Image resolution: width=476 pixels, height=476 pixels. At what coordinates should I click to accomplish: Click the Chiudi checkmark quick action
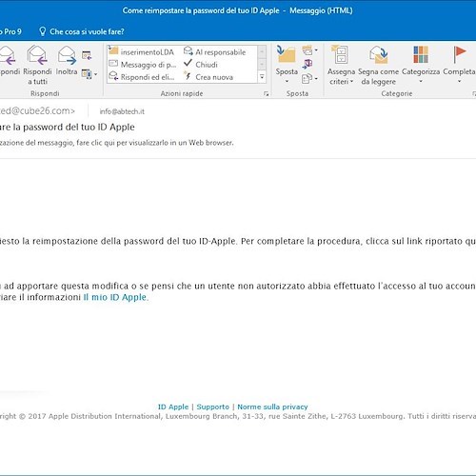pos(201,65)
